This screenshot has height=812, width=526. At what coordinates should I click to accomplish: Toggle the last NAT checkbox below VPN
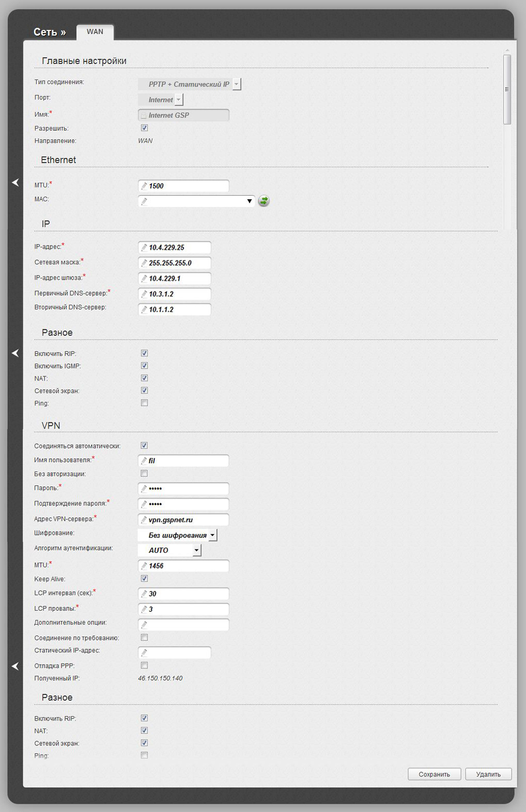pos(144,730)
